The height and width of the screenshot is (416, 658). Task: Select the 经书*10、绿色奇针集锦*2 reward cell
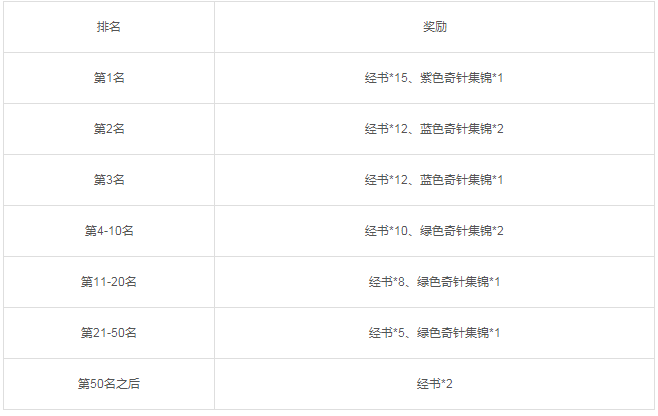click(434, 231)
